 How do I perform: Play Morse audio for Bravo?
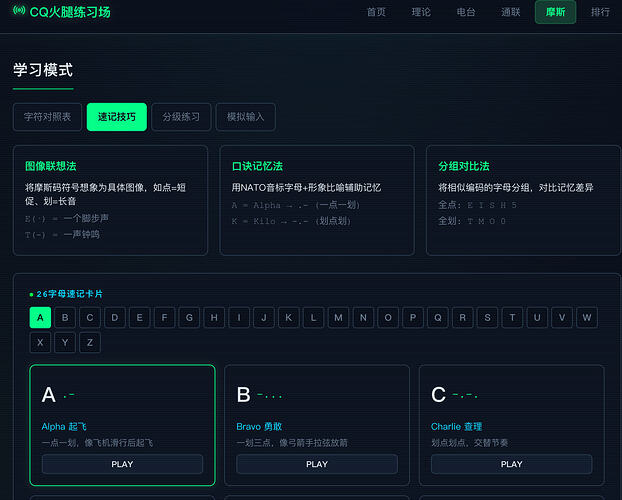point(317,464)
